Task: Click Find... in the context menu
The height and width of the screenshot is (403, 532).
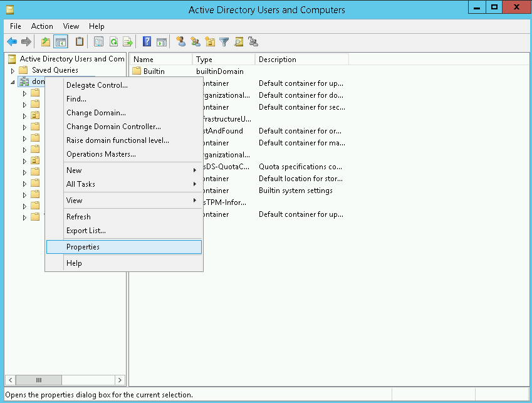Action: coord(124,99)
